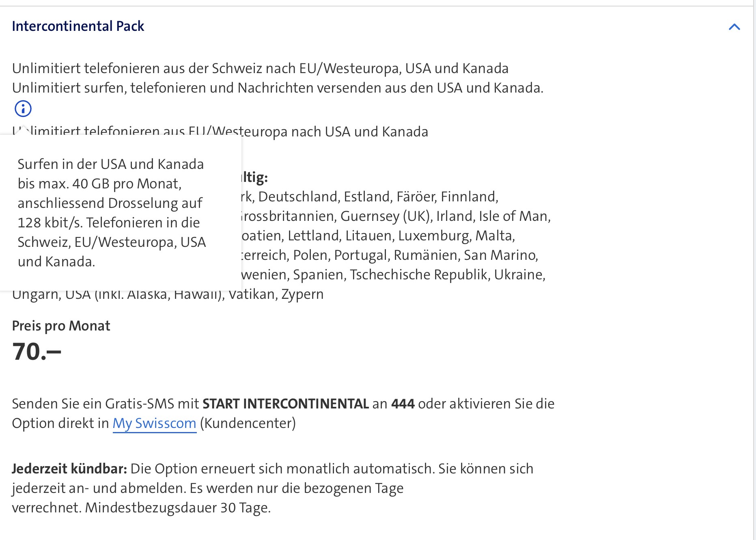The height and width of the screenshot is (540, 756).
Task: Open the My Swisscom link
Action: coord(154,423)
